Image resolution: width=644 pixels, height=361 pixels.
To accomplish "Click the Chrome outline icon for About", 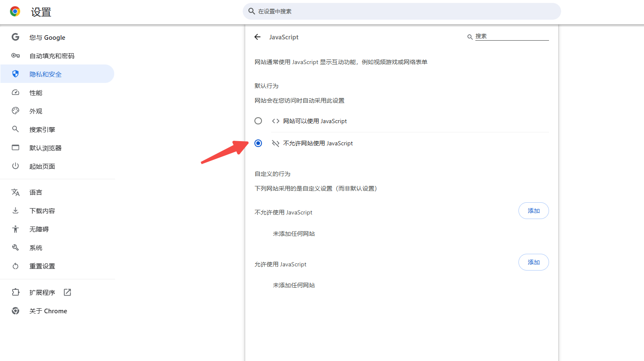I will point(15,311).
